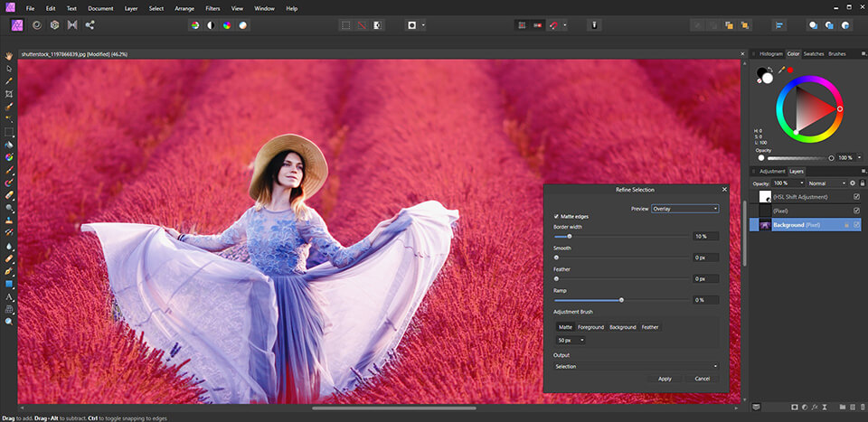This screenshot has width=868, height=422.
Task: Click the blue alignment toolbar icon
Action: click(778, 25)
